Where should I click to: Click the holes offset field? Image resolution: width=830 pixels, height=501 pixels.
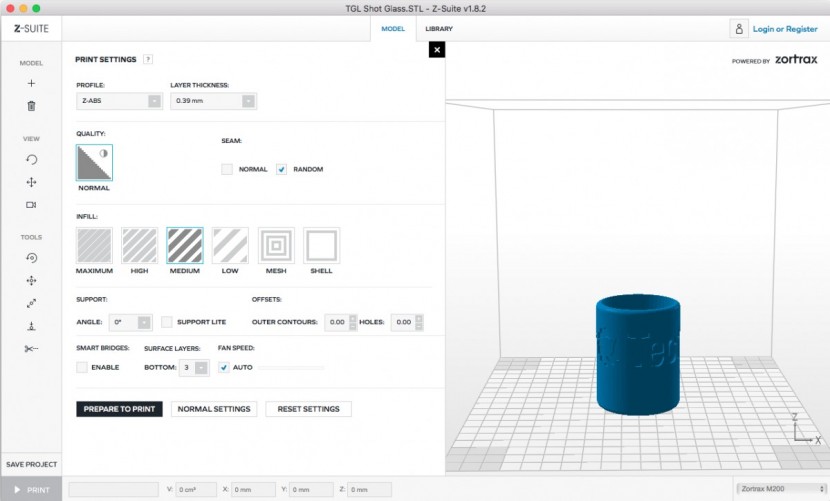point(403,322)
